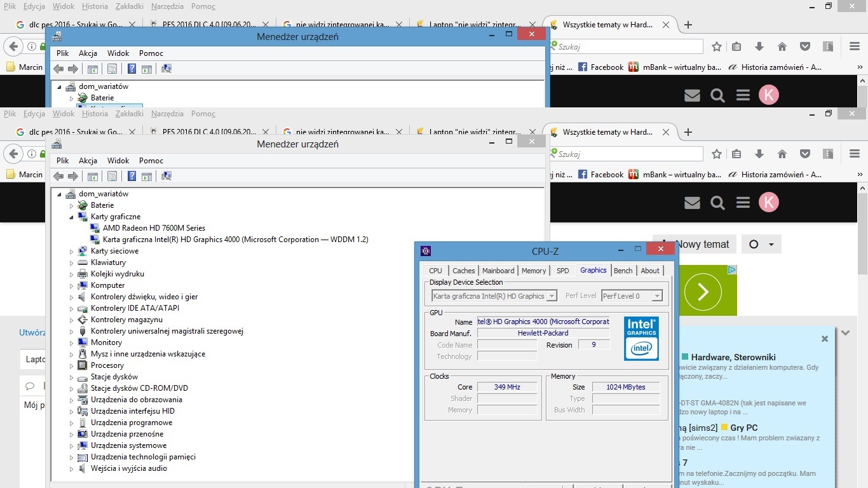Expand the Urządzenia programowe node arrow

[x=72, y=423]
